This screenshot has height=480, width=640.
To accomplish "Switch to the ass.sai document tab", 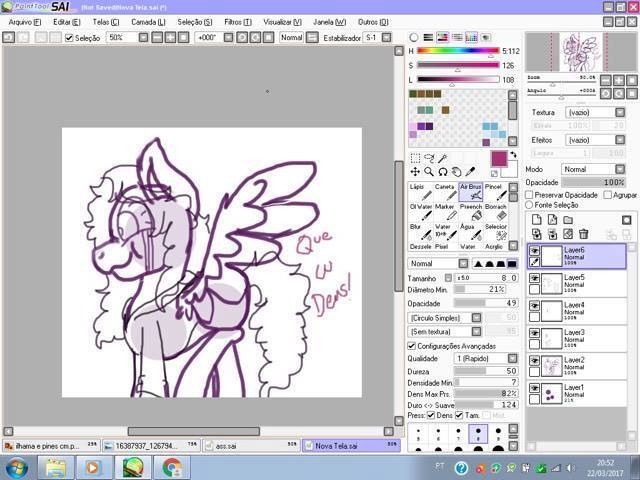I will point(251,446).
